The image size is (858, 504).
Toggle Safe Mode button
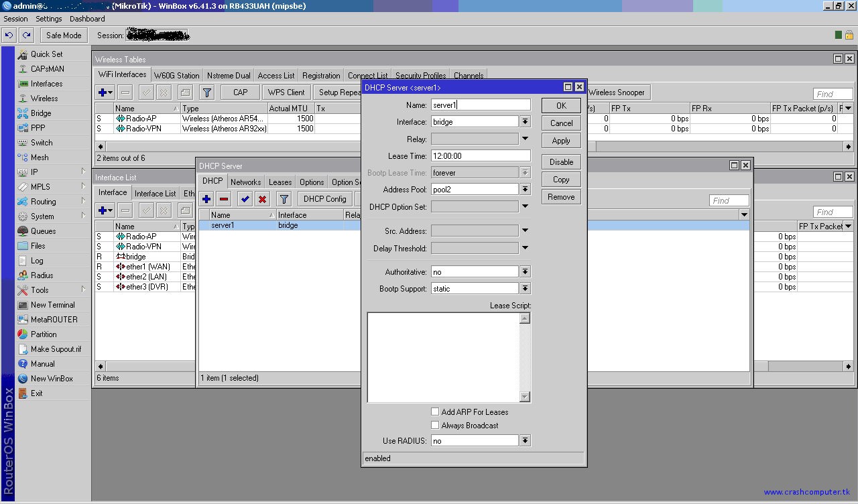64,36
